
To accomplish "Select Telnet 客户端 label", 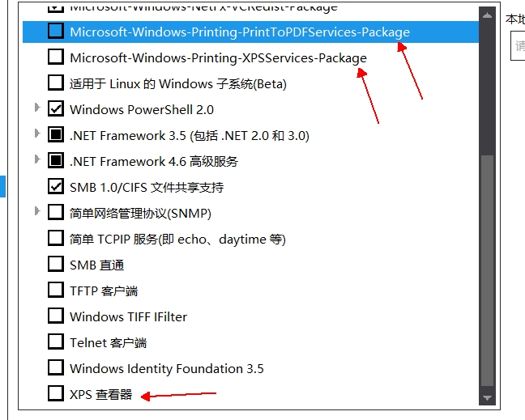I will coord(108,343).
